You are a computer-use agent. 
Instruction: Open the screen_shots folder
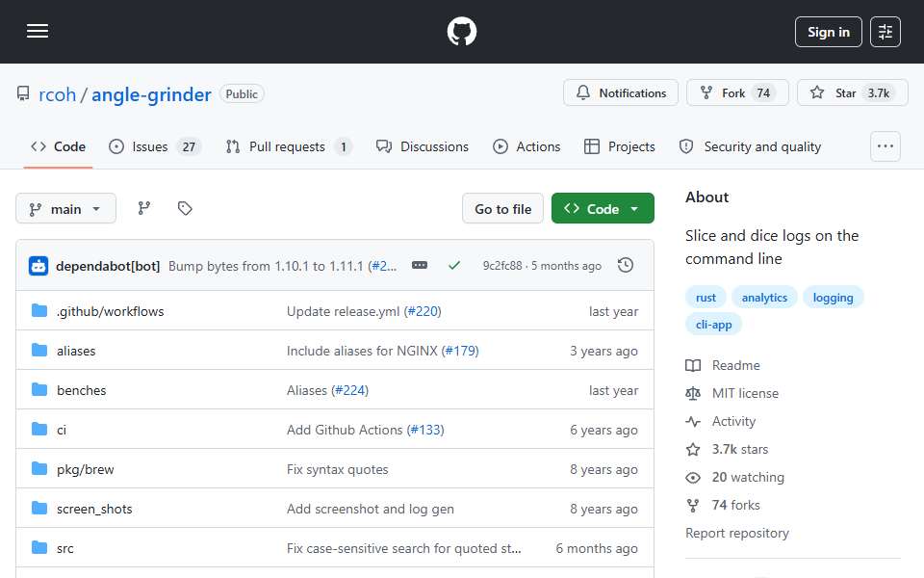pyautogui.click(x=94, y=509)
